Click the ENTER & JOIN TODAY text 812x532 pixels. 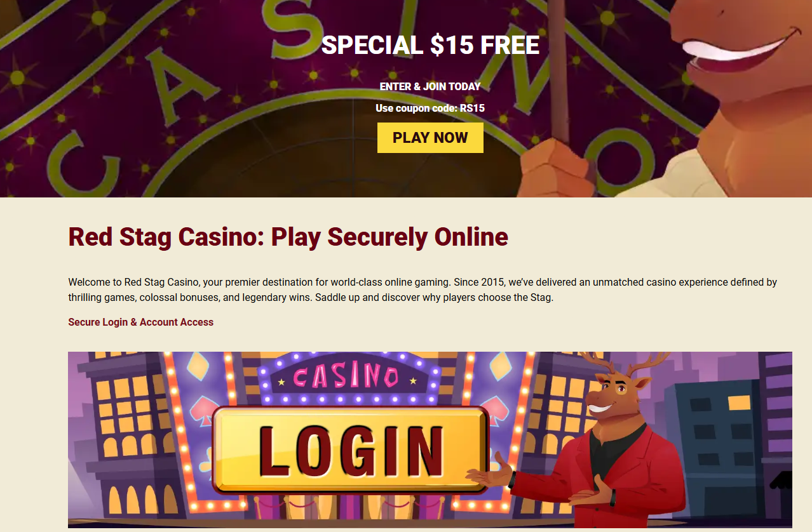[x=430, y=86]
